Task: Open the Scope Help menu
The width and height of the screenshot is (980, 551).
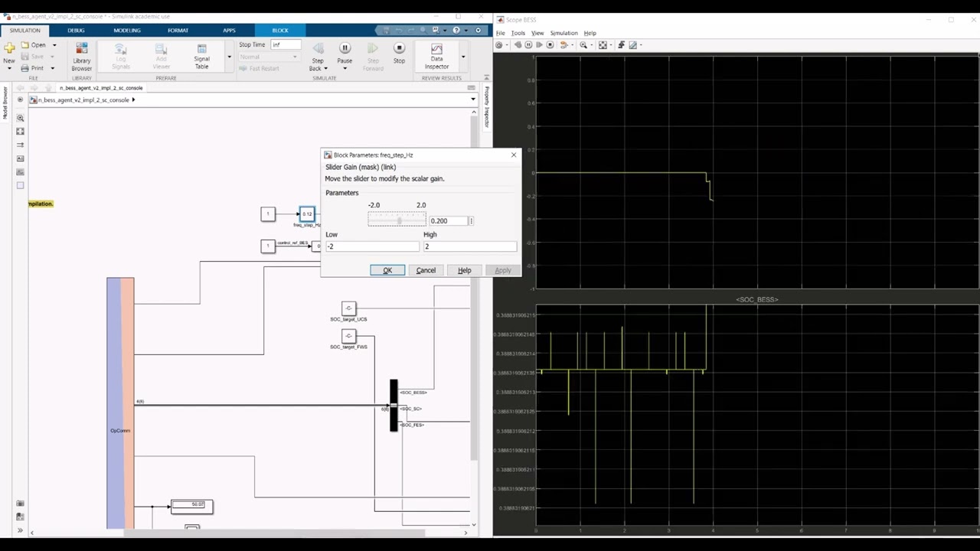Action: coord(590,33)
